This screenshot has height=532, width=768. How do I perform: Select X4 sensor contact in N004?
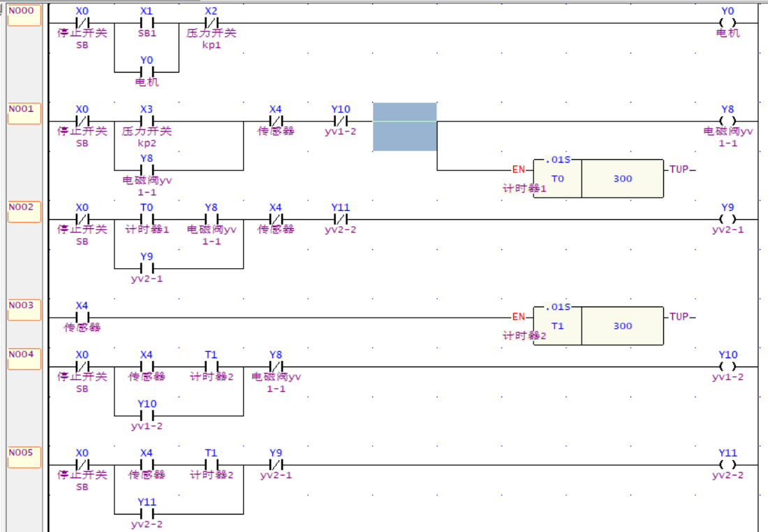147,367
